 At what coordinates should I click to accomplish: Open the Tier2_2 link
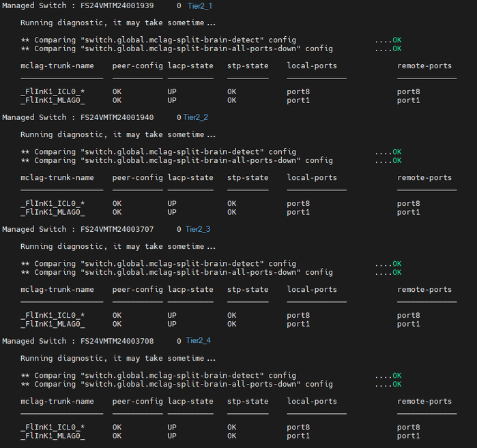pyautogui.click(x=196, y=117)
